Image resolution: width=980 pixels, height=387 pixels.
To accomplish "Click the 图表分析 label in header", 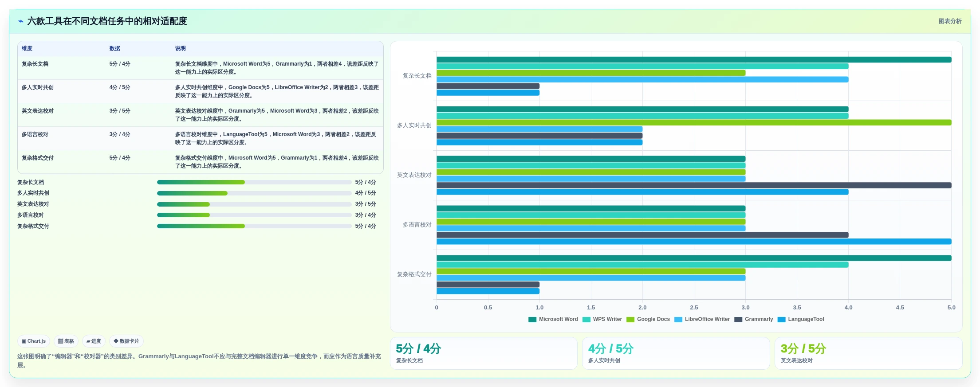I will click(950, 21).
